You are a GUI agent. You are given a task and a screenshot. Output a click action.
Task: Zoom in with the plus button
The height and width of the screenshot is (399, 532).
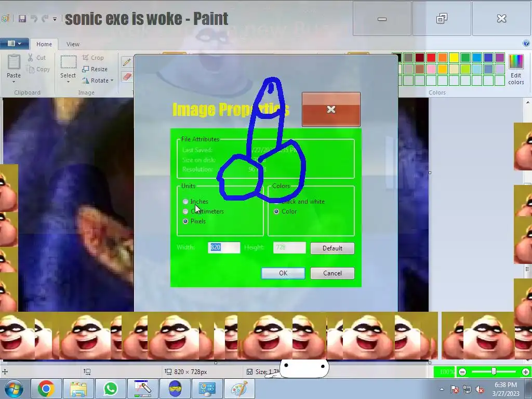pyautogui.click(x=526, y=372)
